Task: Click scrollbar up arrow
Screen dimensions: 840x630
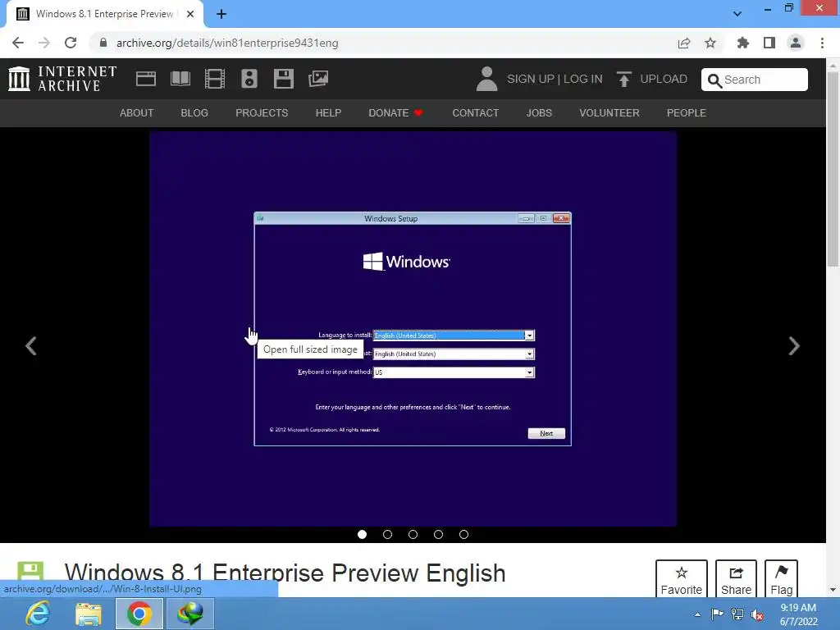Action: click(833, 65)
